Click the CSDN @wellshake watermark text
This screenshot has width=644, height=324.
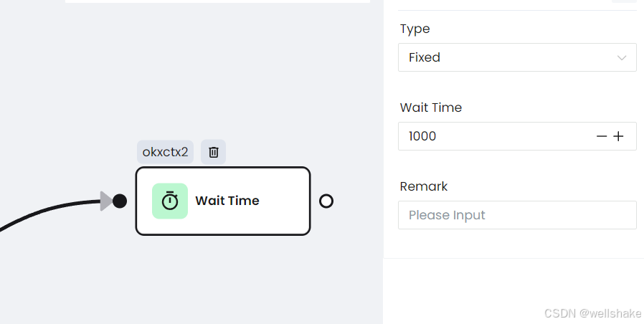coord(592,313)
